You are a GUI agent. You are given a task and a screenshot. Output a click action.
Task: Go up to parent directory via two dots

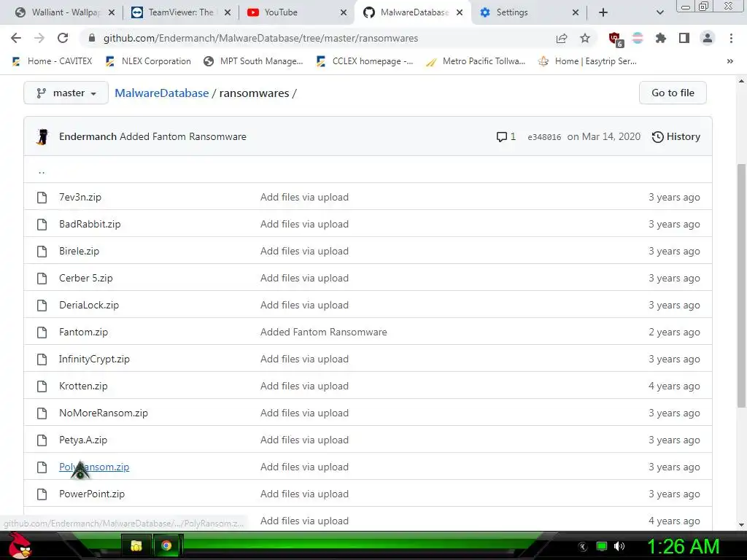[x=42, y=171]
